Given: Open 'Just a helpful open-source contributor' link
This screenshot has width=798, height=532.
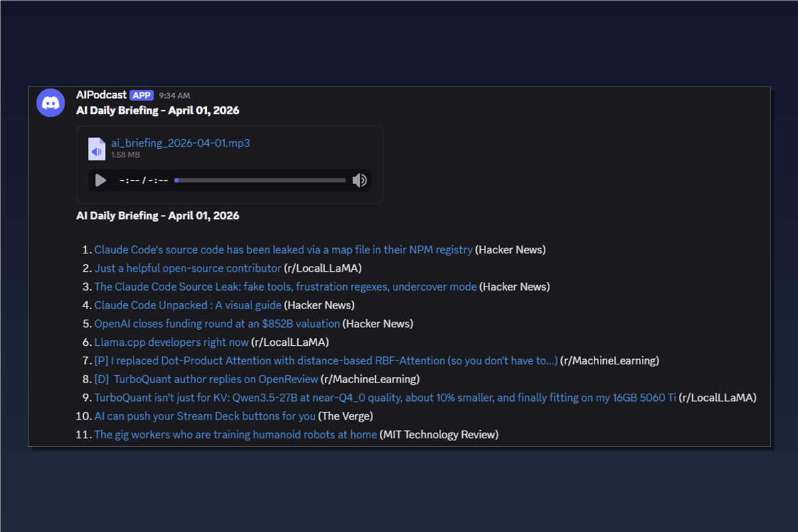Looking at the screenshot, I should [187, 268].
